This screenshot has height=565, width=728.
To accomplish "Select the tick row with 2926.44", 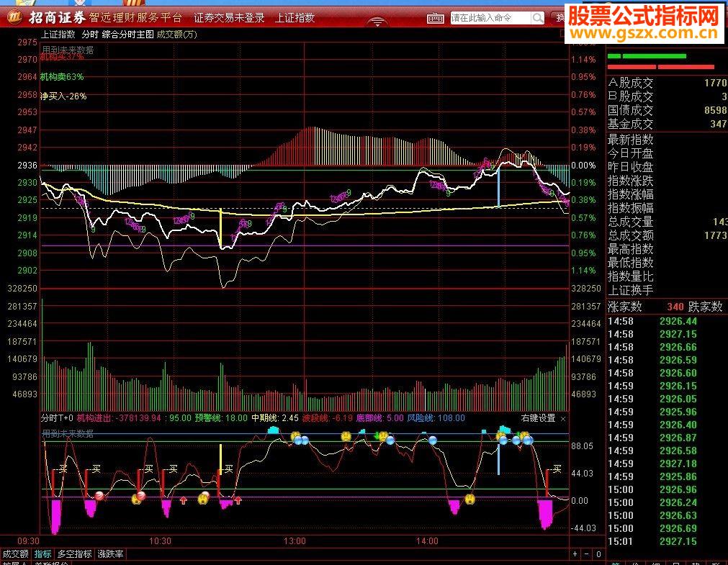I will pos(667,321).
